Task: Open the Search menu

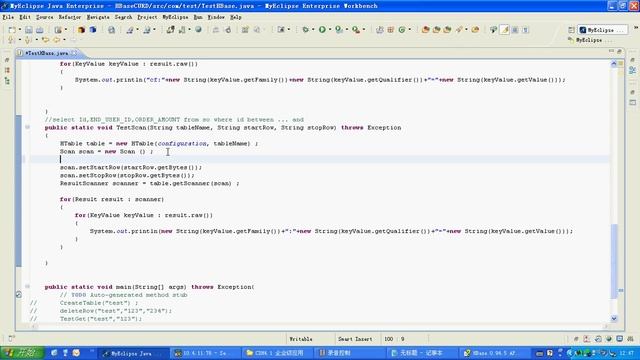Action: pyautogui.click(x=123, y=17)
